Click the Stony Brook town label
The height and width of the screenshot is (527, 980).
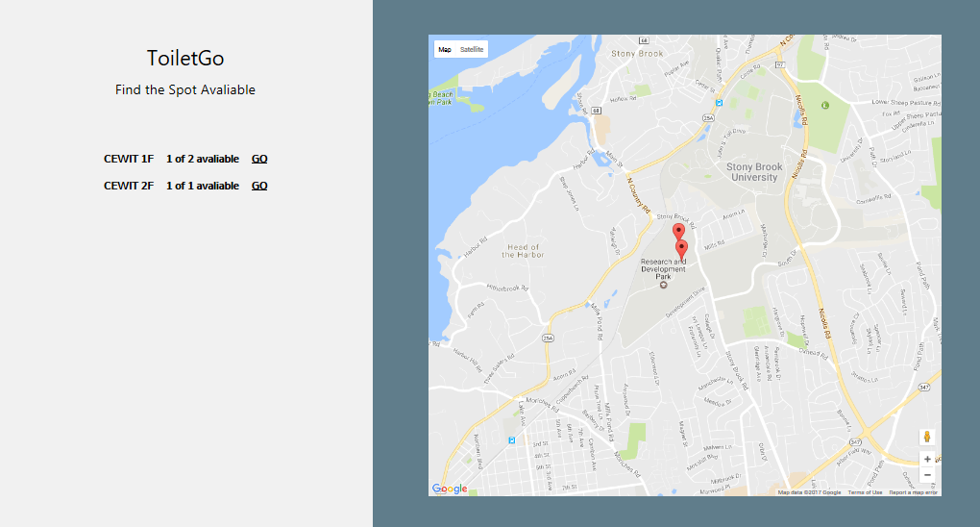pos(637,54)
